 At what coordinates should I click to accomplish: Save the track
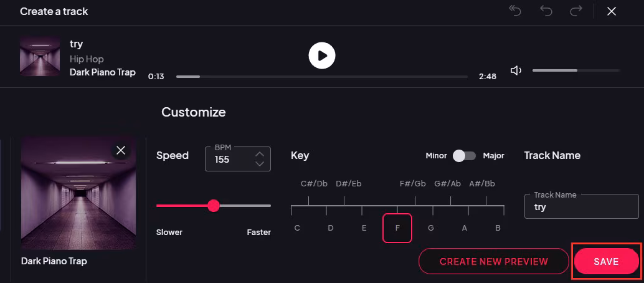coord(606,261)
